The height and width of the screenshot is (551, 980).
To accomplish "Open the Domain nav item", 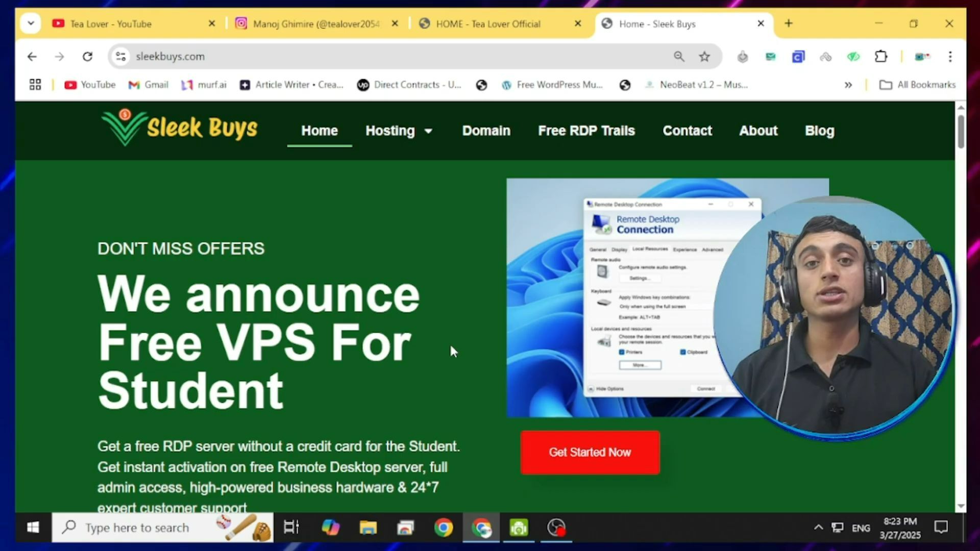I will click(486, 131).
